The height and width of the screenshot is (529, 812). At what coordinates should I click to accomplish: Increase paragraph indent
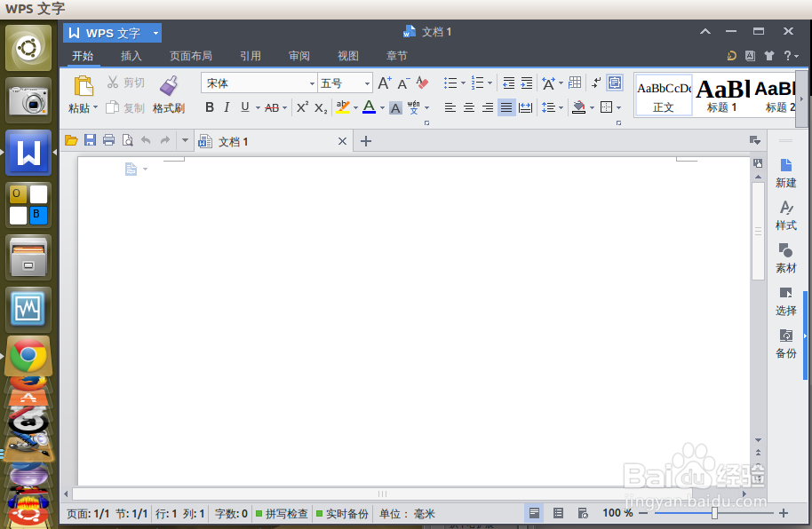pos(527,83)
